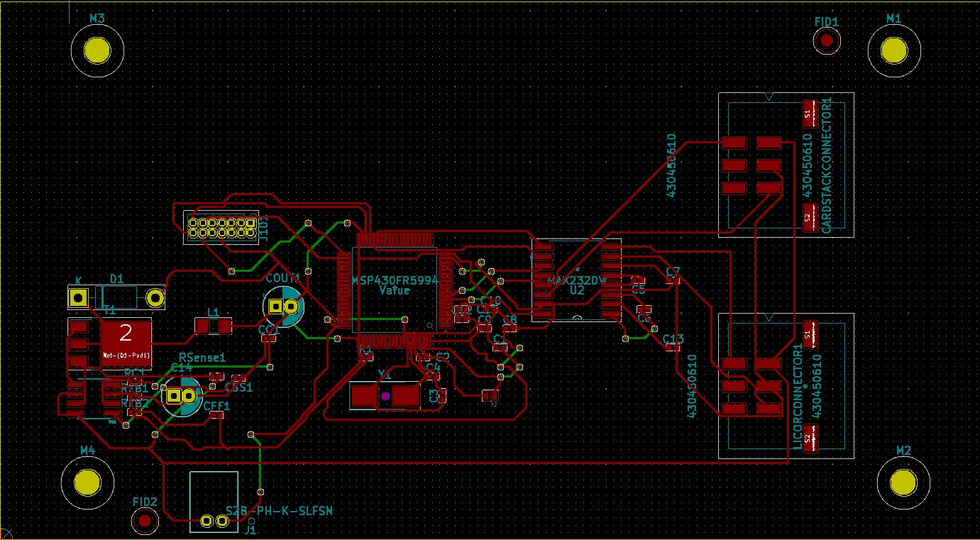980x540 pixels.
Task: Click the C7 capacitor footprint
Action: pyautogui.click(x=673, y=281)
